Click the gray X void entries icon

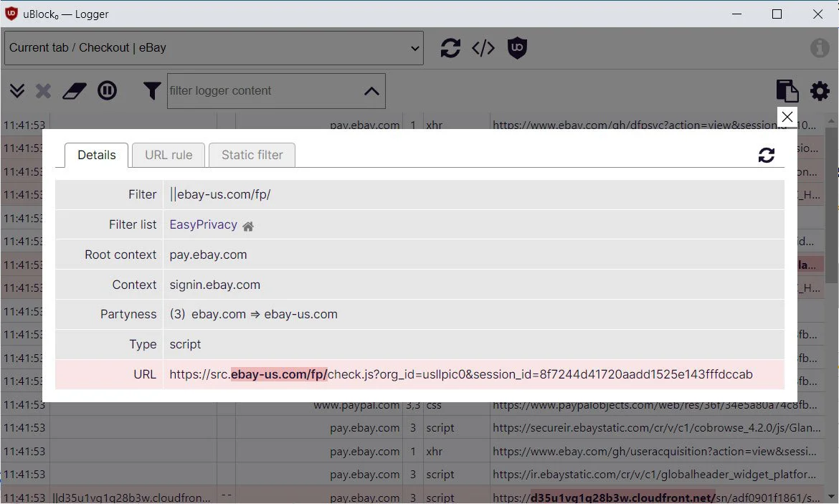click(43, 91)
